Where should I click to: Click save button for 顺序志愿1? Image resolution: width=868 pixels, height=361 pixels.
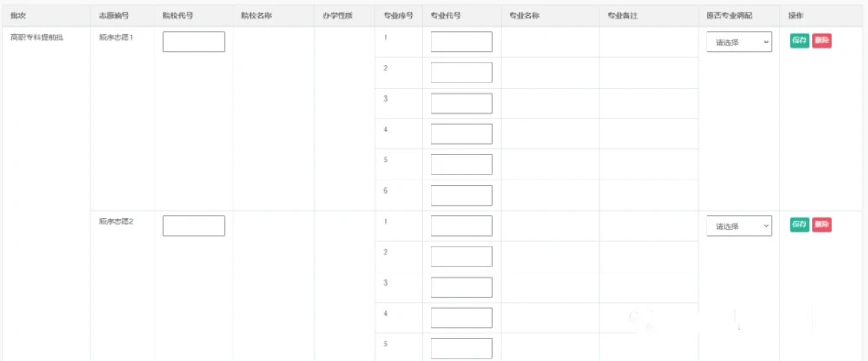tap(799, 41)
